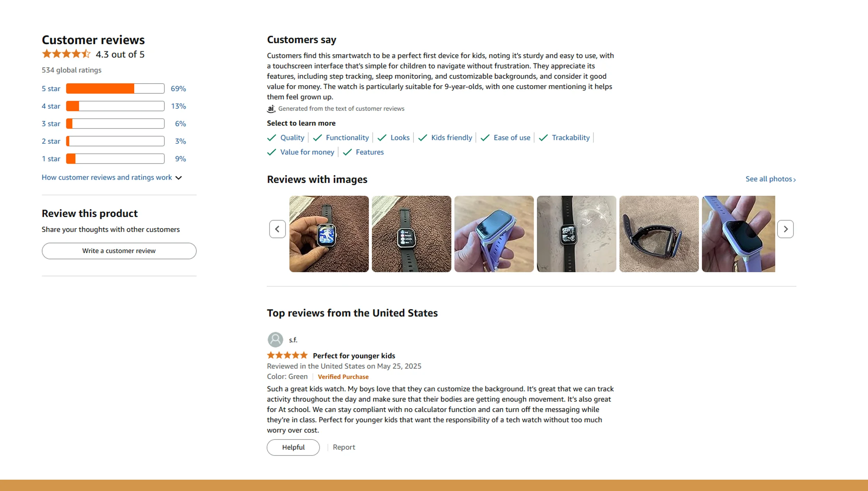The width and height of the screenshot is (868, 491).
Task: Toggle the Value for money topic
Action: coord(307,152)
